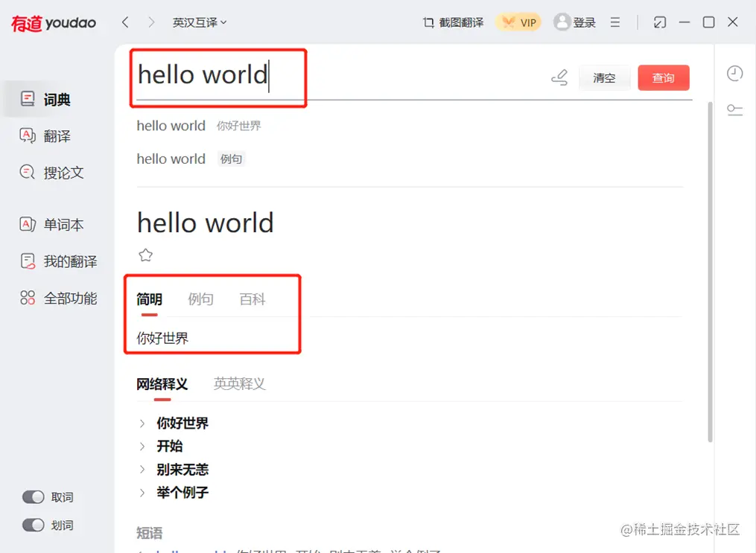The height and width of the screenshot is (553, 756).
Task: Go back with the left arrow
Action: (125, 22)
